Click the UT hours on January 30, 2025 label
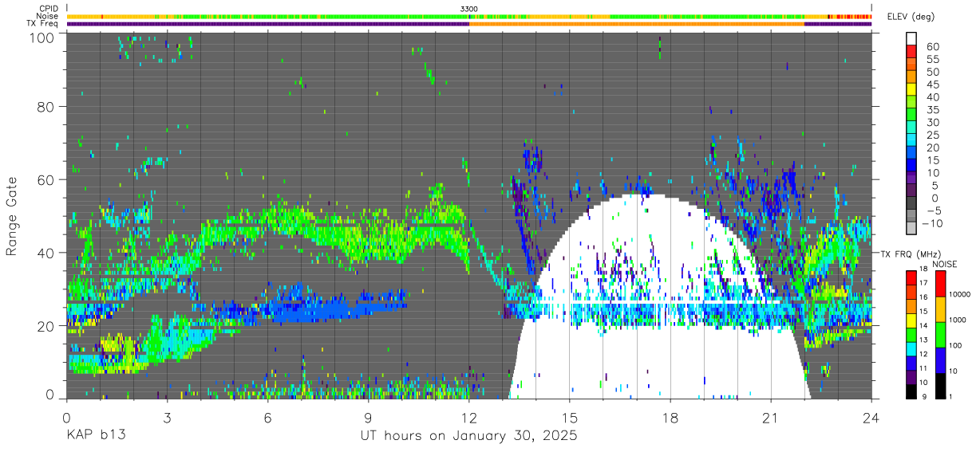Image resolution: width=980 pixels, height=452 pixels. pos(469,436)
